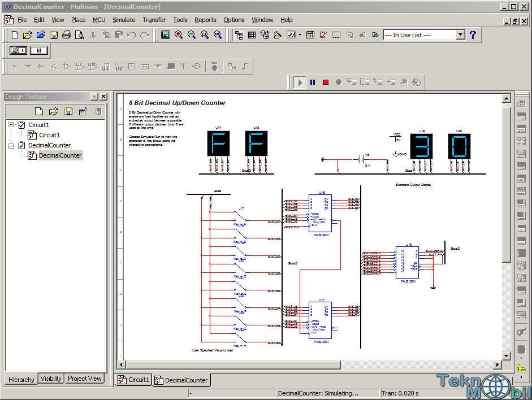Switch to the Project View tab
Image resolution: width=532 pixels, height=400 pixels.
[84, 379]
